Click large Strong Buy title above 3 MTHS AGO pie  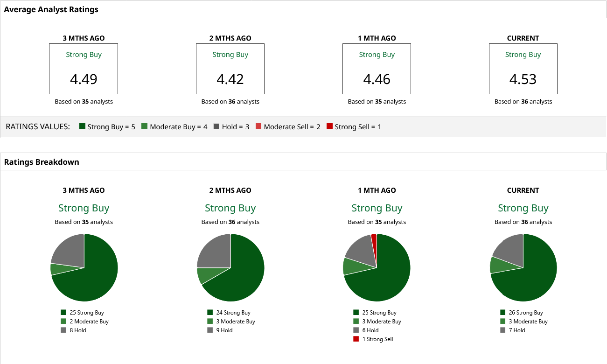[x=84, y=208]
